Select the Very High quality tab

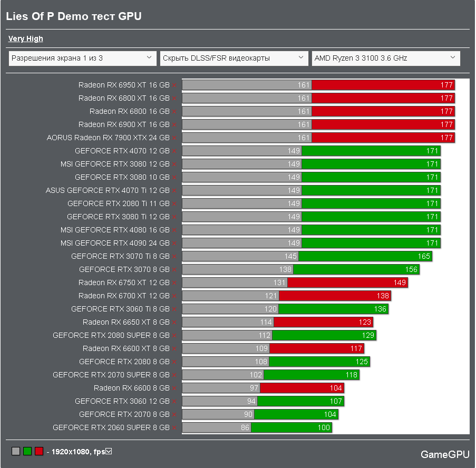point(25,39)
